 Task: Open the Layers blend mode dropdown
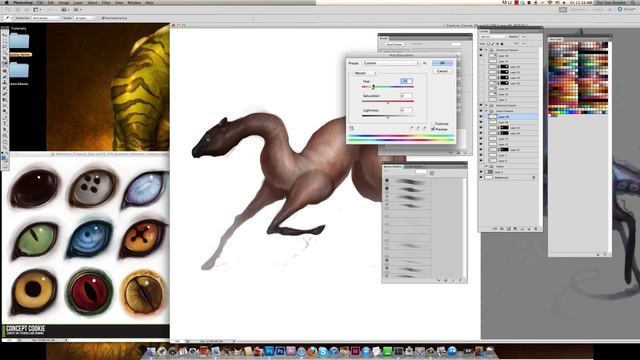point(493,36)
